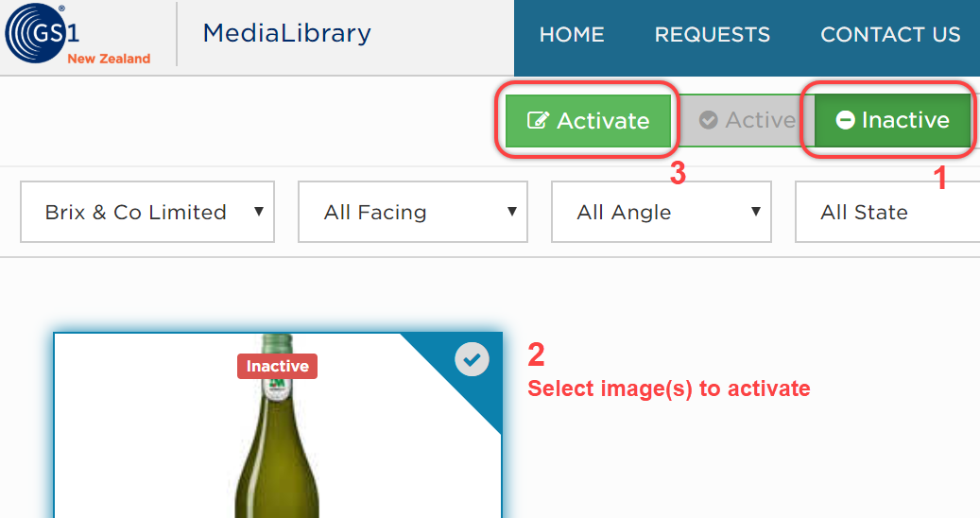Toggle the selection checkmark on the wine image
The height and width of the screenshot is (518, 980).
pyautogui.click(x=472, y=359)
